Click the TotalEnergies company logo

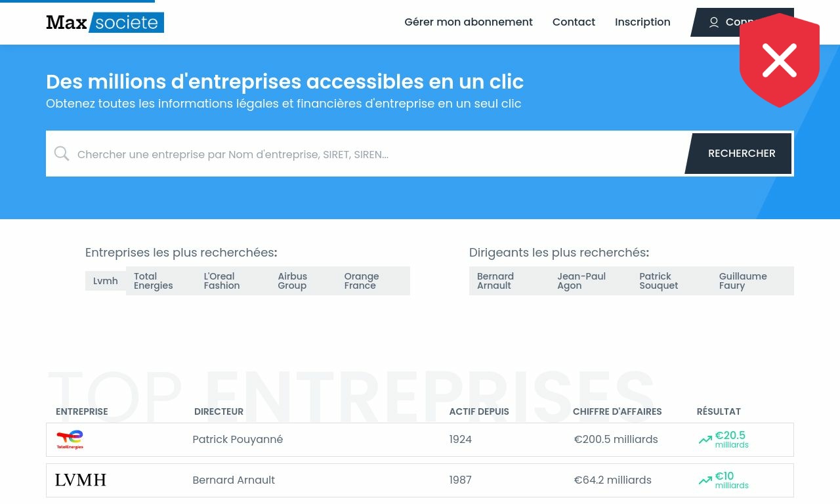[70, 440]
